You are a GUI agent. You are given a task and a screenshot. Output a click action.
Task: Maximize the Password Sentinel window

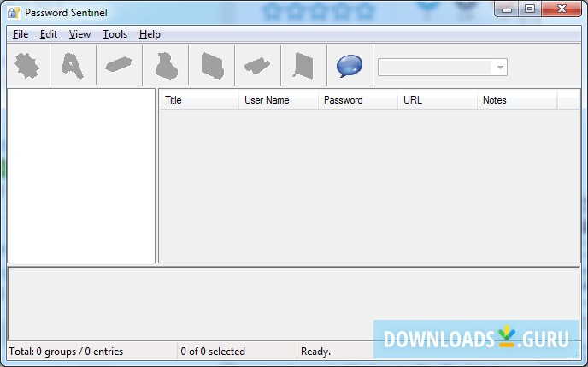pos(530,9)
